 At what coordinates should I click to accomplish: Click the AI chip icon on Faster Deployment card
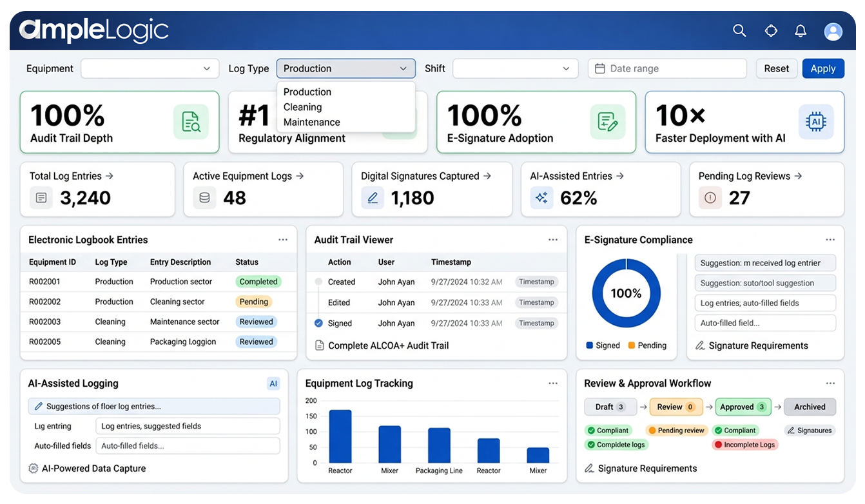(815, 122)
